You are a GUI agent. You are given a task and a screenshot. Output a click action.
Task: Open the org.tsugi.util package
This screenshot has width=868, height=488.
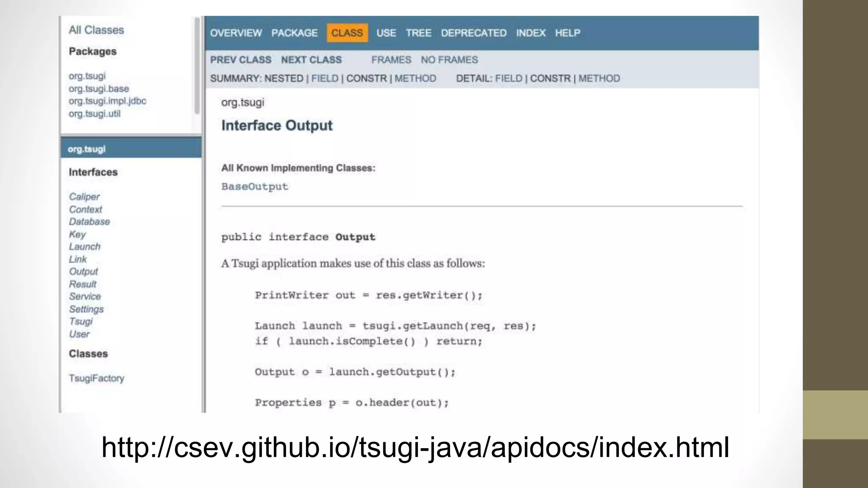point(95,114)
